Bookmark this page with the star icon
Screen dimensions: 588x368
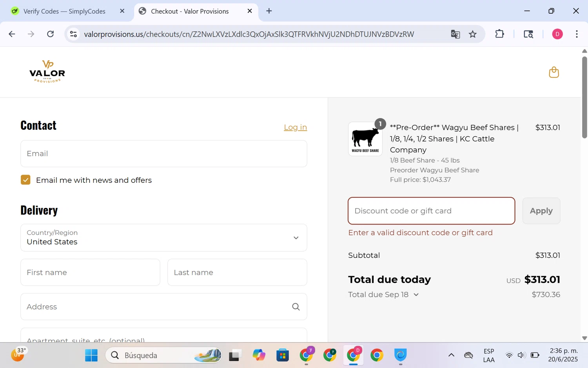[x=473, y=34]
